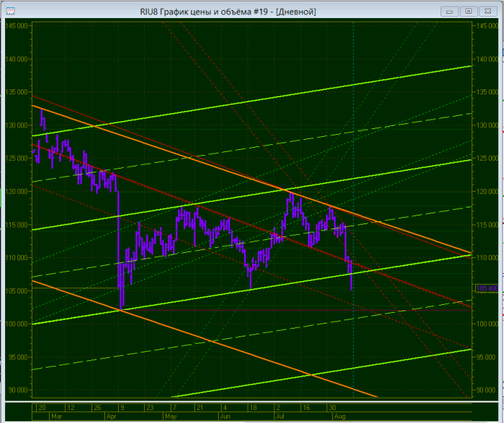Maximize the RIU8 chart window

(469, 12)
